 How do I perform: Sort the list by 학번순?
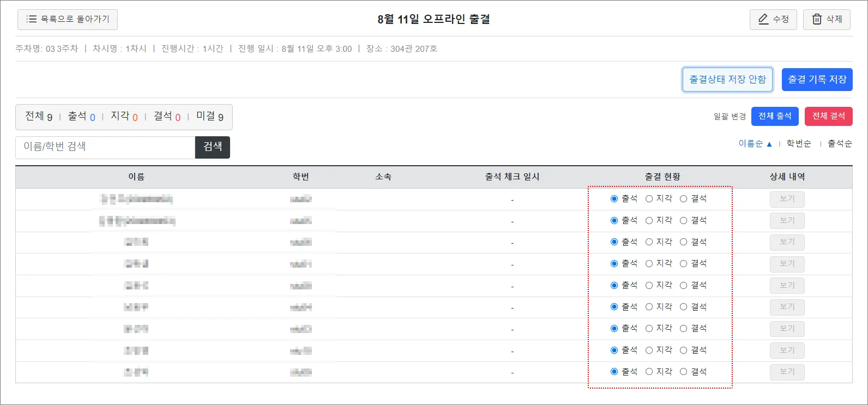(x=799, y=143)
